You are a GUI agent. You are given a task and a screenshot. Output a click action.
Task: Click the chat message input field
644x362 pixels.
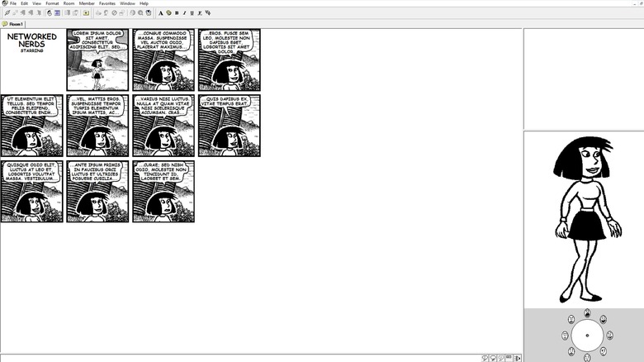tap(240, 359)
